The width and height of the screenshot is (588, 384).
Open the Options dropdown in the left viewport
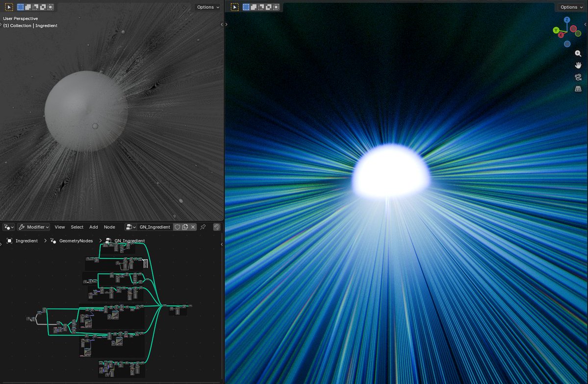[206, 7]
